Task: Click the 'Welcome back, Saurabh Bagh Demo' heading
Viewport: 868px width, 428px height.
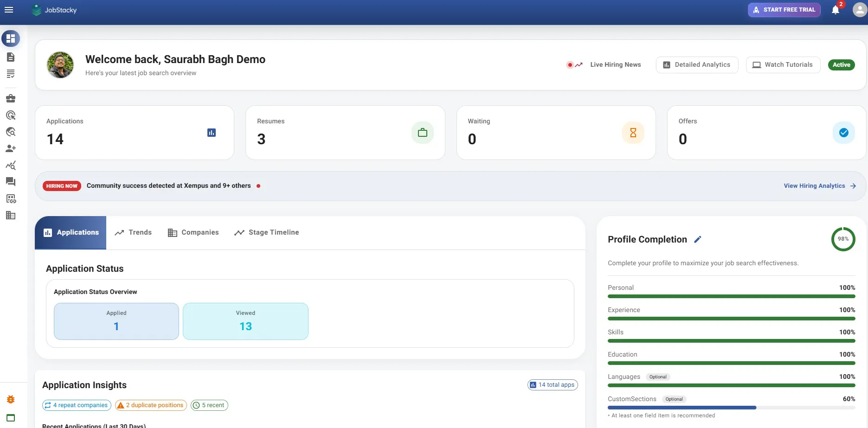Action: (x=175, y=59)
